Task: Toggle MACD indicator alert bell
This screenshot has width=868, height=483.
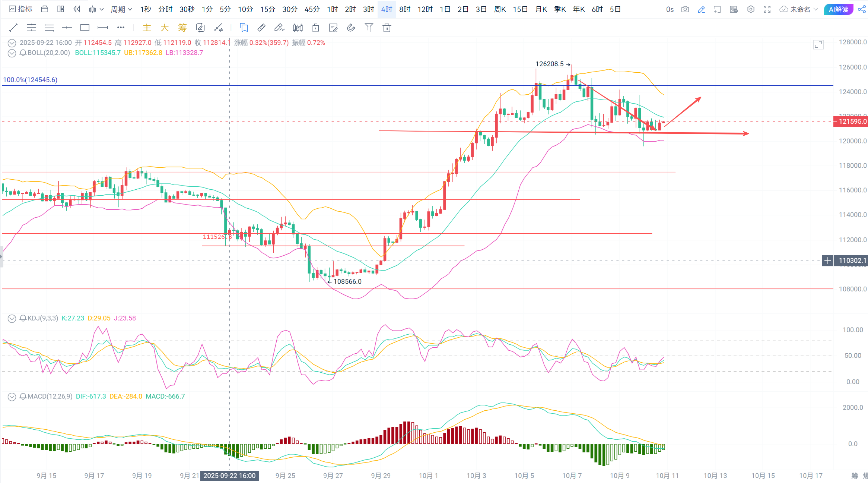Action: [23, 397]
